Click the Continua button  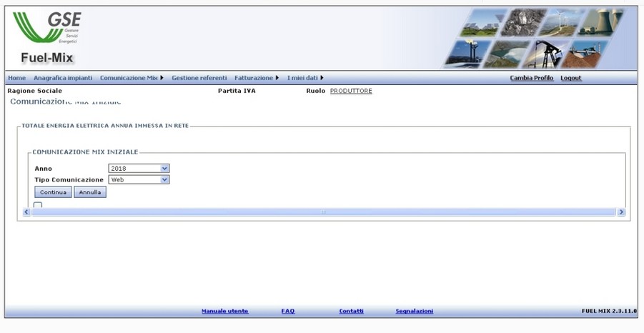pos(53,192)
